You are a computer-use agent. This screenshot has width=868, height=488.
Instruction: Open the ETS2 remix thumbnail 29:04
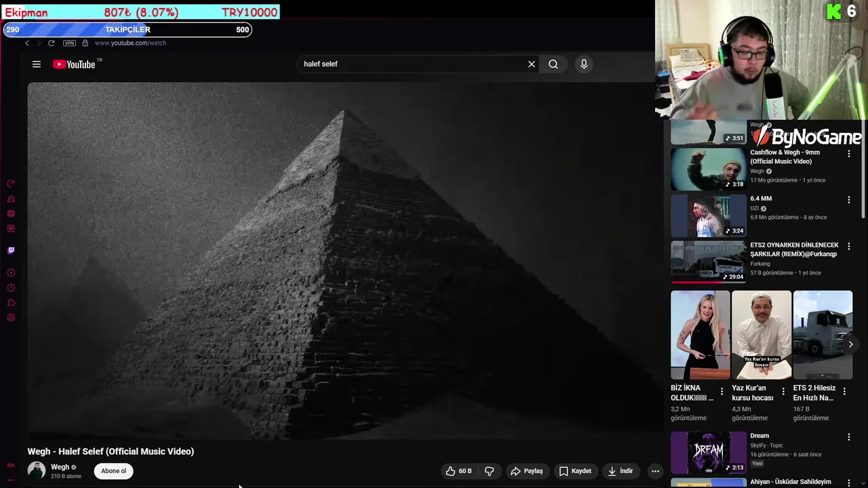(708, 262)
